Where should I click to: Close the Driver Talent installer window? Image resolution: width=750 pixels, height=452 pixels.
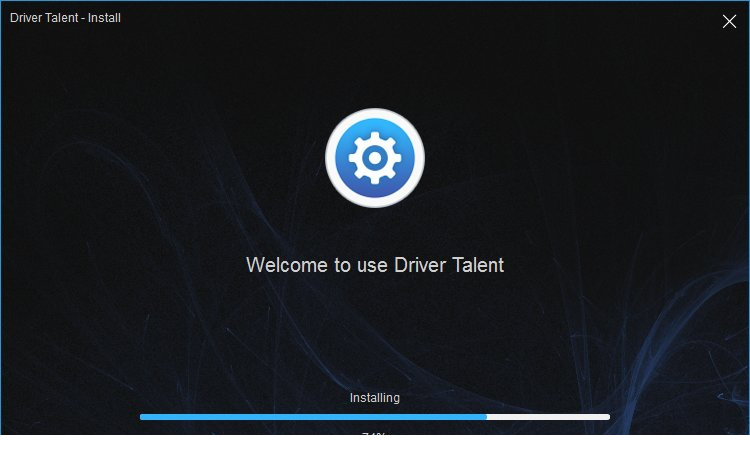[x=729, y=21]
